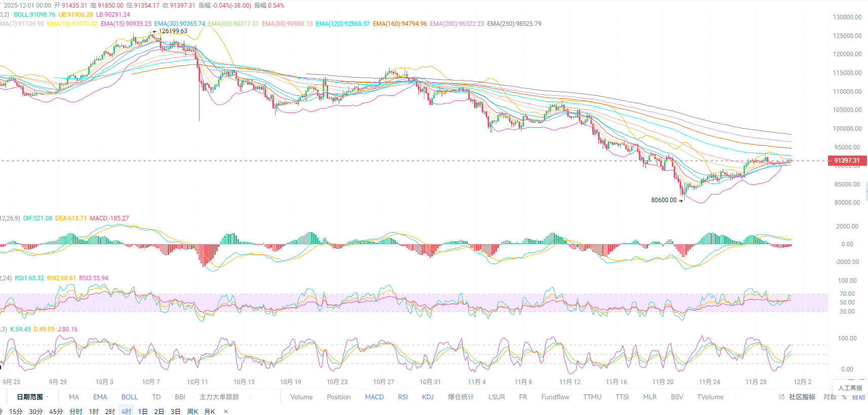Enable the TD indicator

156,397
